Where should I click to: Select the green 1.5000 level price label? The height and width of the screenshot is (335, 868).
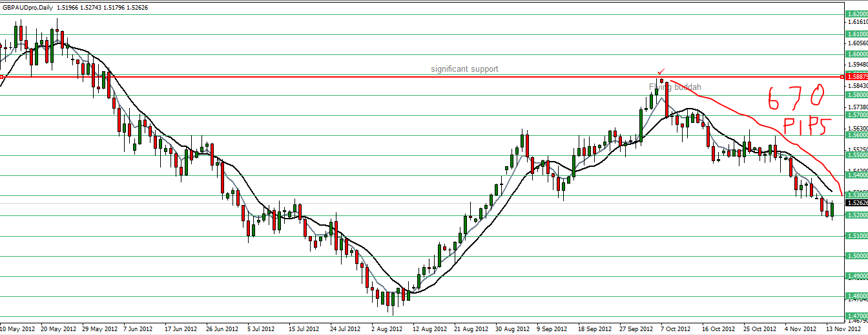856,256
